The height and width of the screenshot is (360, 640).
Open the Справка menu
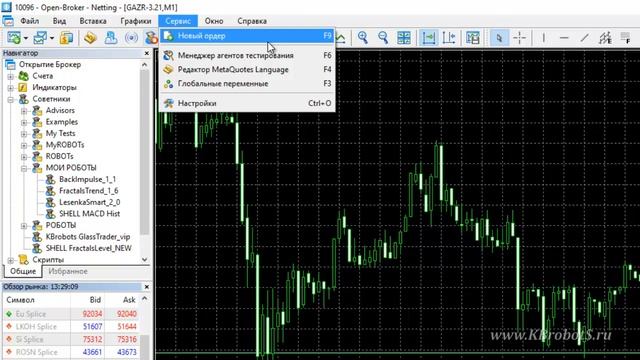(252, 21)
